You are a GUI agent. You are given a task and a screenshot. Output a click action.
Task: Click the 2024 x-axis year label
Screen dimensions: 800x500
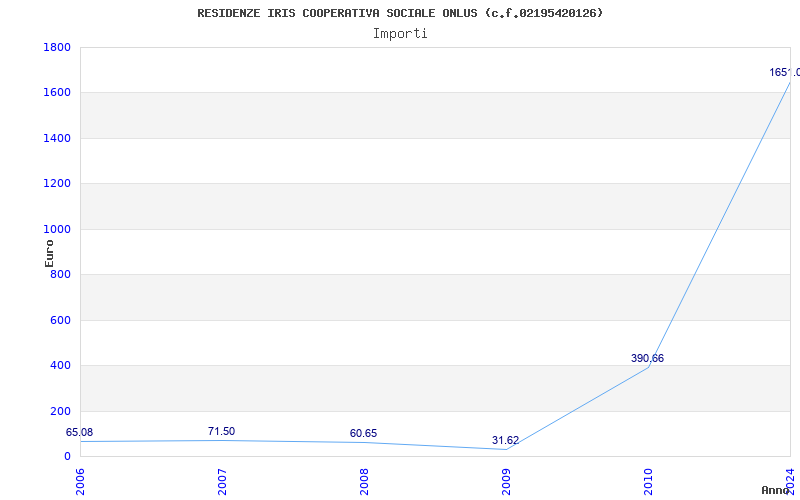pyautogui.click(x=790, y=482)
